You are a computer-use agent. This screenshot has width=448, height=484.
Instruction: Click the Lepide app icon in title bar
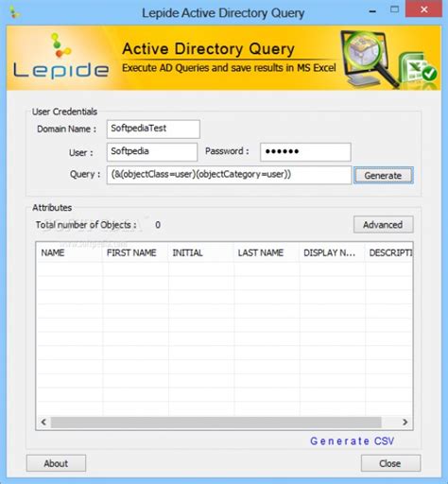pyautogui.click(x=15, y=13)
